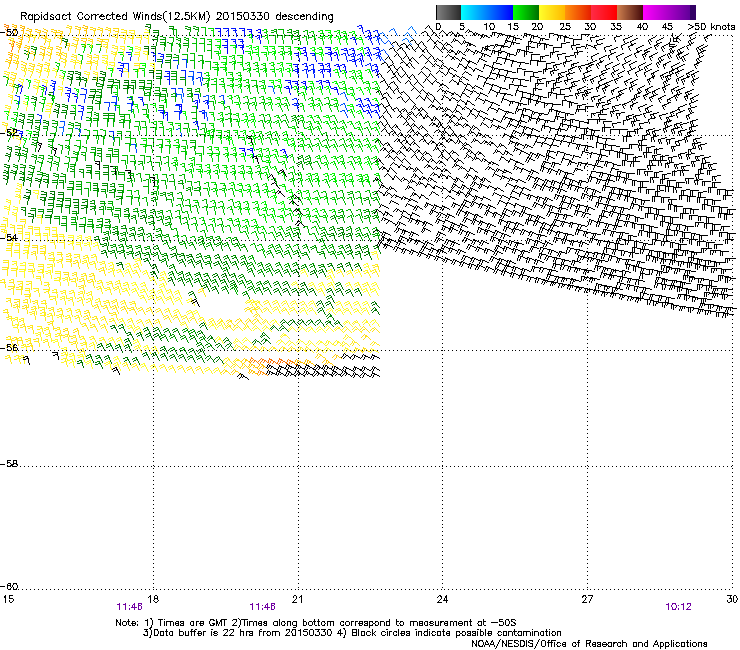Click the '-52' latitude axis label
The image size is (740, 650).
[9, 133]
